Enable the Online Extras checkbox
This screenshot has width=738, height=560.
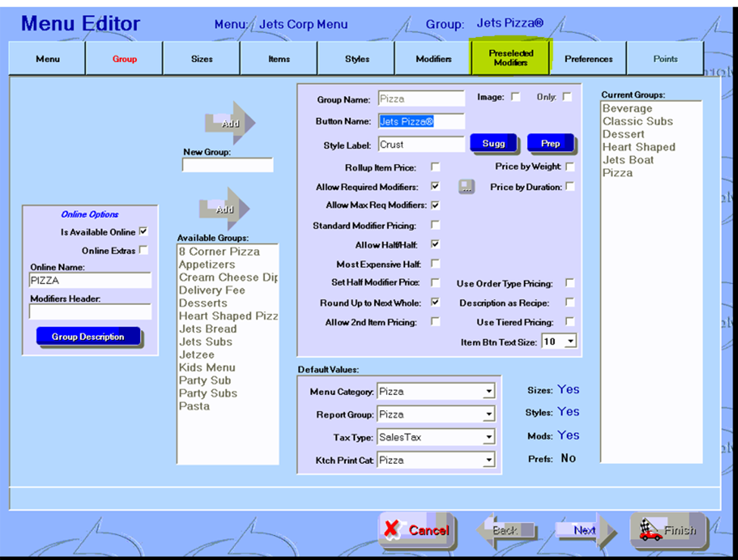point(144,250)
